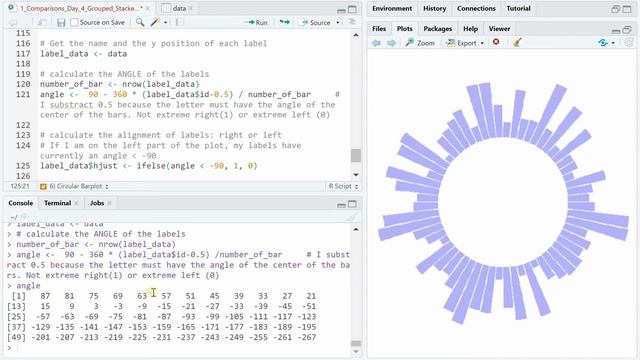Click line 125 with label_data$hjust code
Image resolution: width=640 pixels, height=360 pixels.
(149, 166)
